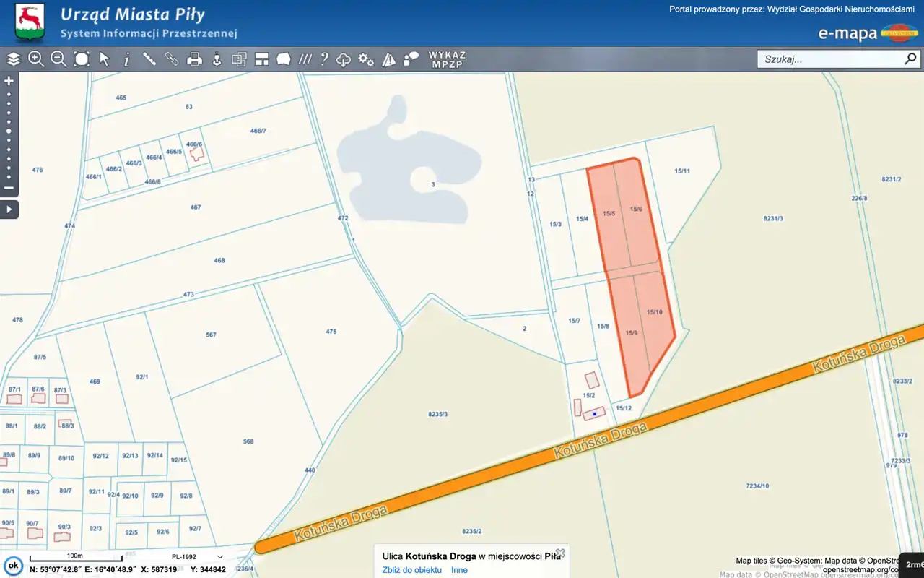Copy map link with chain icon

pos(172,59)
